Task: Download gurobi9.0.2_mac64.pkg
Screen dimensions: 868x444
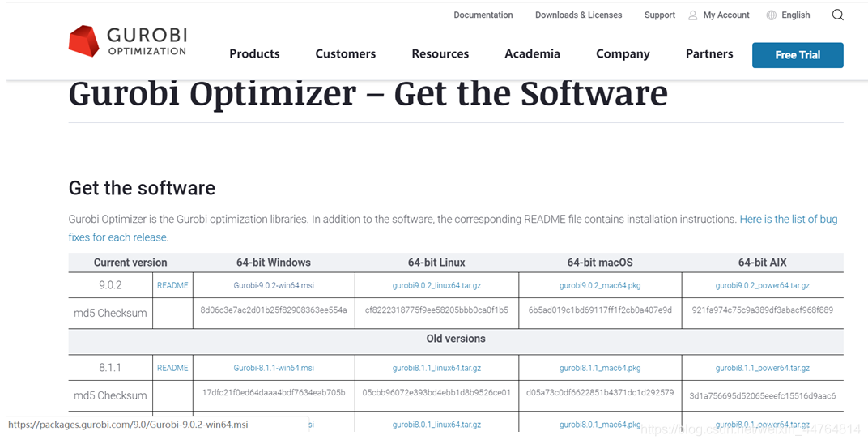Action: tap(600, 286)
